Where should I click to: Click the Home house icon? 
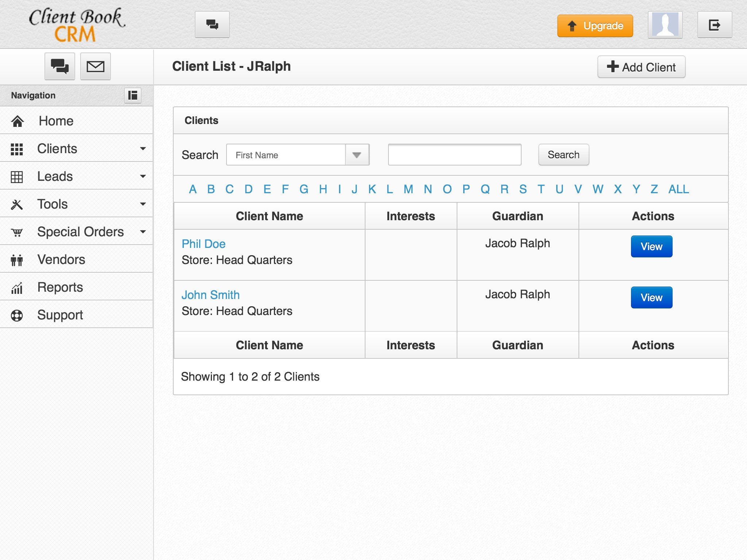[x=18, y=121]
